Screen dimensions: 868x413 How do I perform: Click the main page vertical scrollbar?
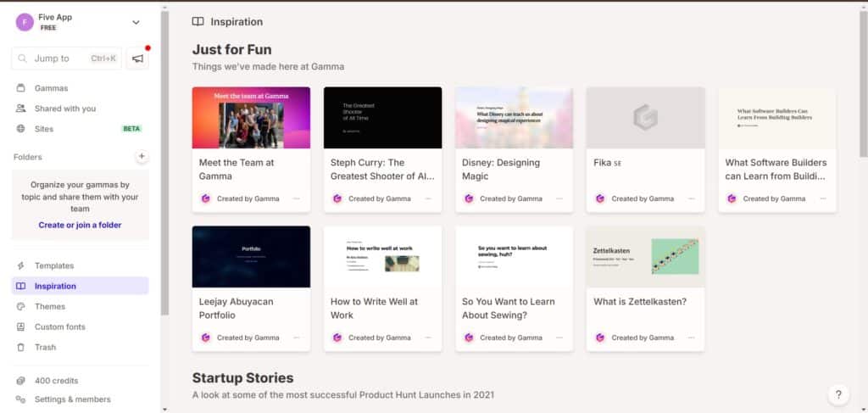pos(864,83)
